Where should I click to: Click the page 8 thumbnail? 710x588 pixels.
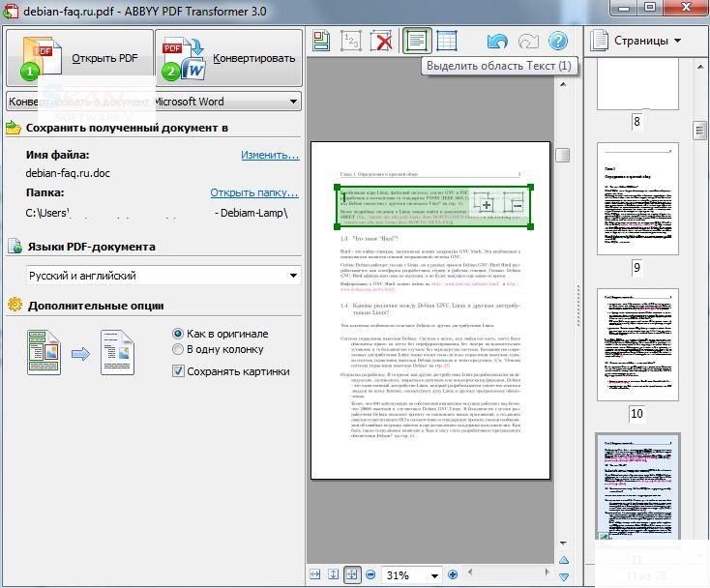(x=637, y=84)
